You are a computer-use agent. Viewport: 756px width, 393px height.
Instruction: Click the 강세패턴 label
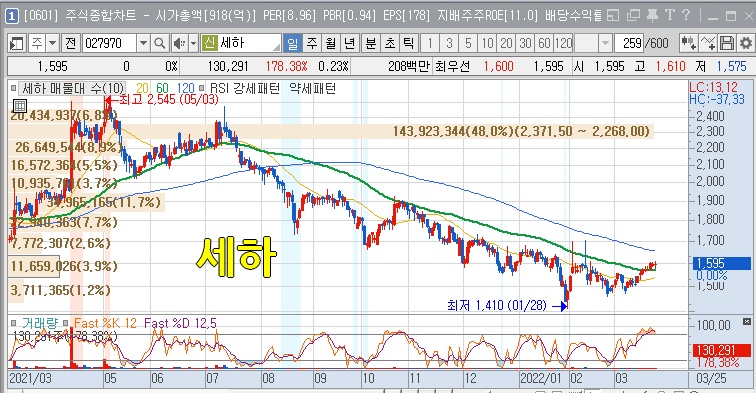(256, 88)
